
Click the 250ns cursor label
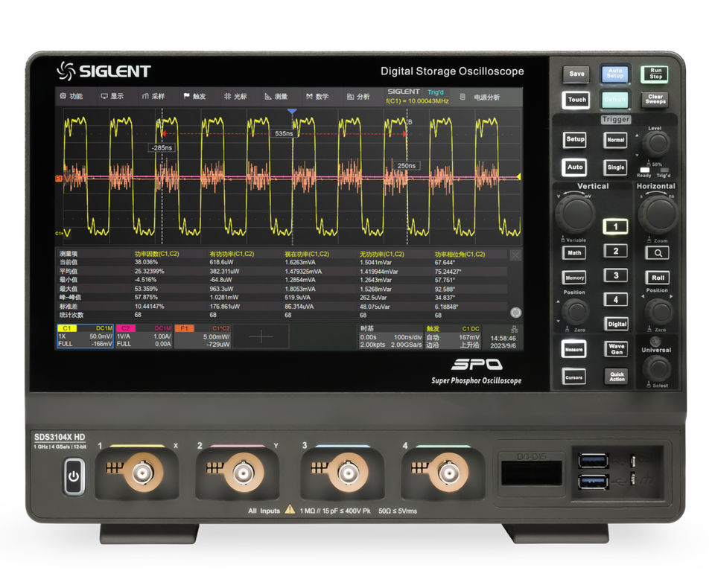407,165
